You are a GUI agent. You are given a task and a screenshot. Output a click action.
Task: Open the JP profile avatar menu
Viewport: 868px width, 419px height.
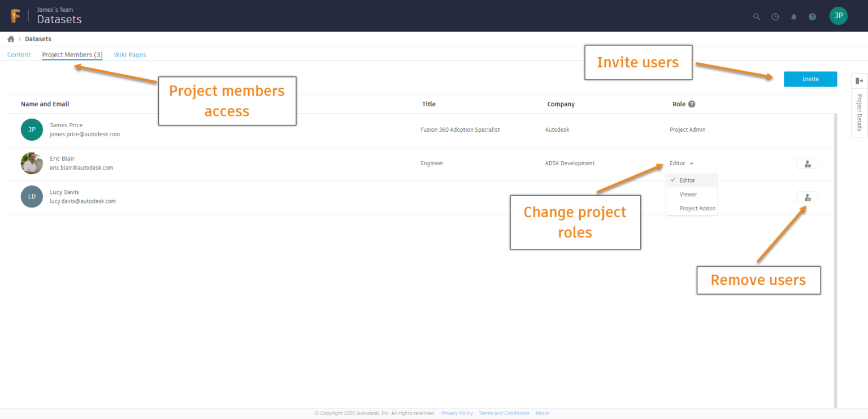pyautogui.click(x=839, y=16)
